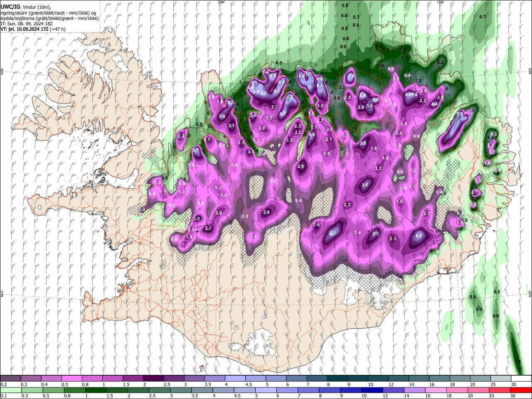Select the '4.0' snowfall value on the map

coord(419,236)
